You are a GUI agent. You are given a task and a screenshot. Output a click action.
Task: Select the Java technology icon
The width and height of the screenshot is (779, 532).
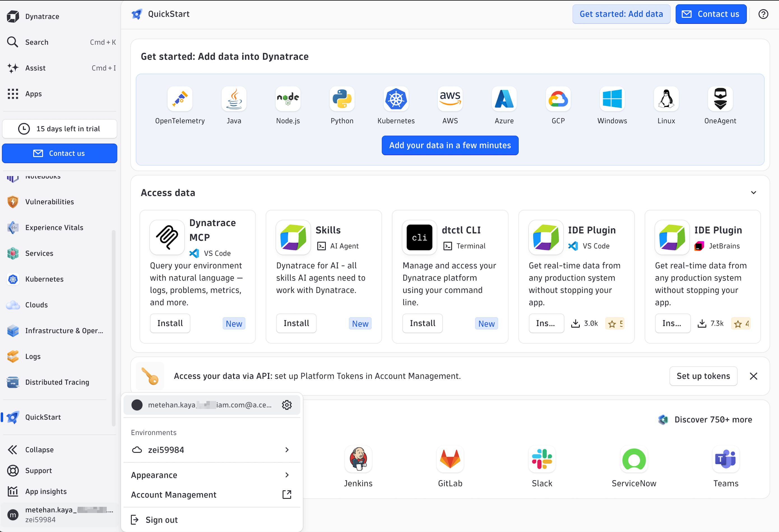click(234, 99)
